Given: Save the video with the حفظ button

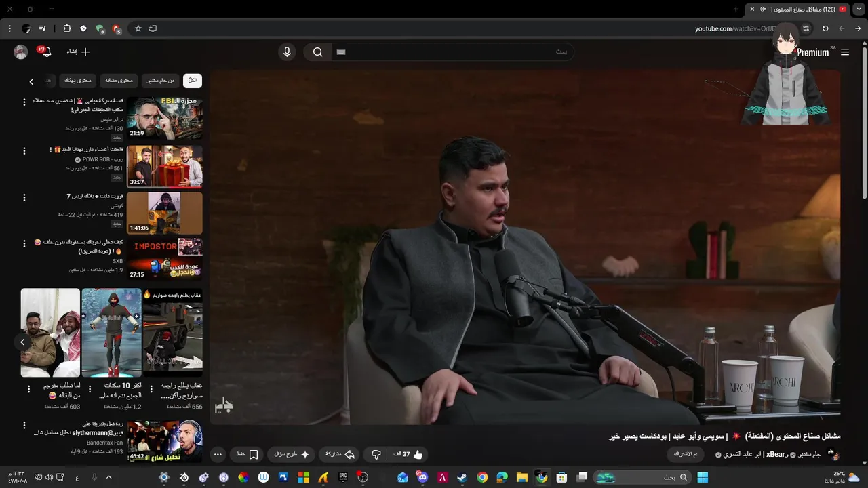Looking at the screenshot, I should tap(248, 454).
